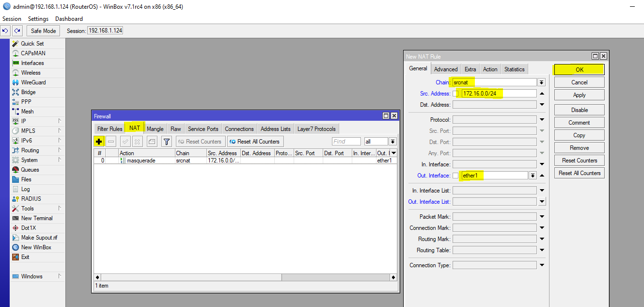Click the Session address field
This screenshot has width=644, height=307.
tap(105, 31)
